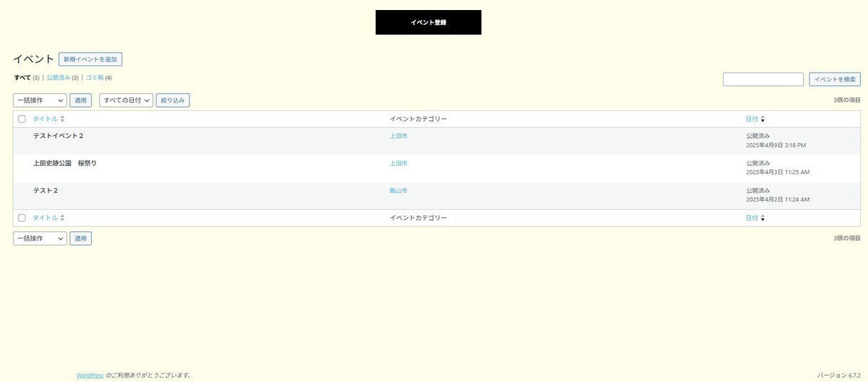Screen dimensions: 868x382
Task: Toggle select-all checkbox in table footer
Action: pos(22,218)
